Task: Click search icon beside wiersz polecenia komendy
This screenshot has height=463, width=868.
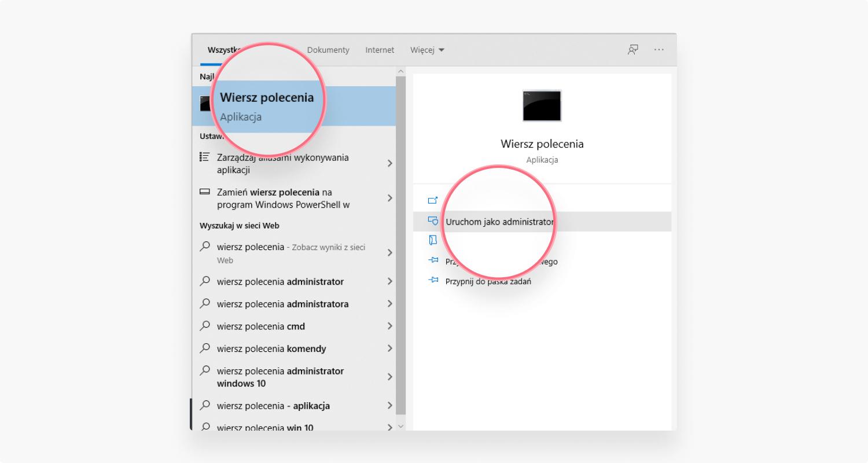Action: tap(204, 348)
